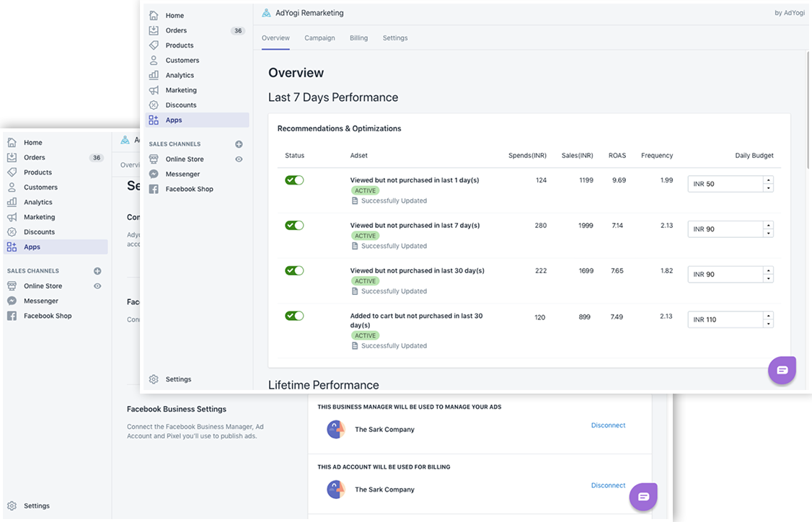Open Marketing label in front window sidebar

(x=181, y=90)
